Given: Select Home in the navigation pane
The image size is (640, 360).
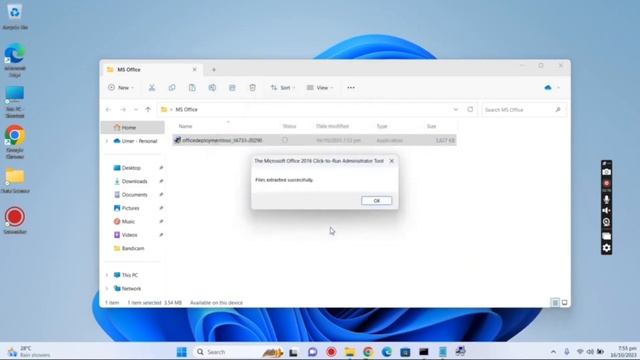Looking at the screenshot, I should point(132,127).
